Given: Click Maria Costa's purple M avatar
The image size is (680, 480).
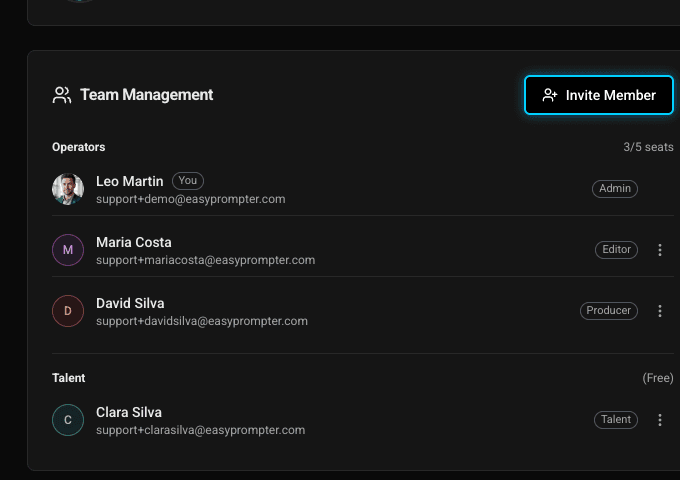Looking at the screenshot, I should coord(68,250).
